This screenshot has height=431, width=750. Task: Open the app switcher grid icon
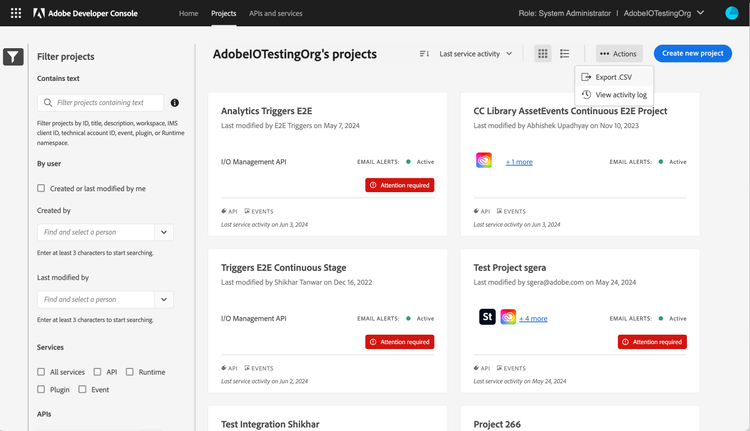tap(16, 13)
